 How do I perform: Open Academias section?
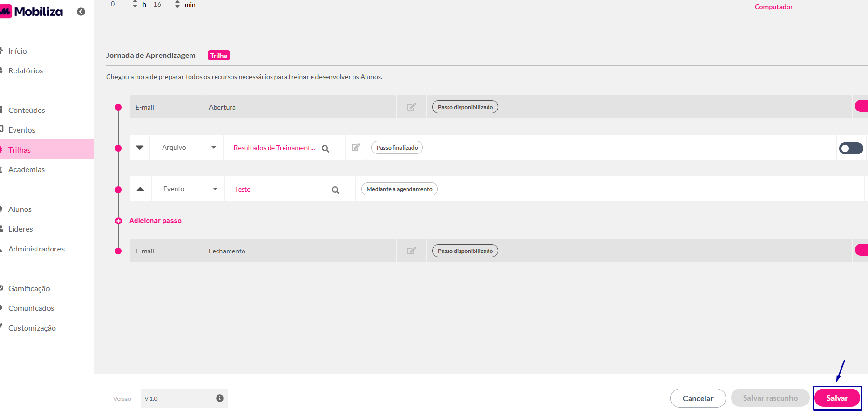(27, 169)
